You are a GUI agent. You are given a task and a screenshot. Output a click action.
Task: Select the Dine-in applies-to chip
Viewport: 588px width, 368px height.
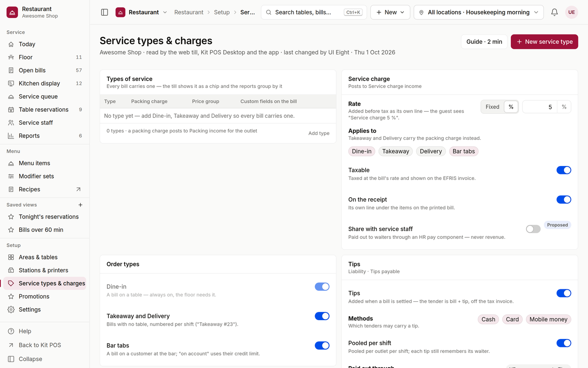tap(362, 151)
